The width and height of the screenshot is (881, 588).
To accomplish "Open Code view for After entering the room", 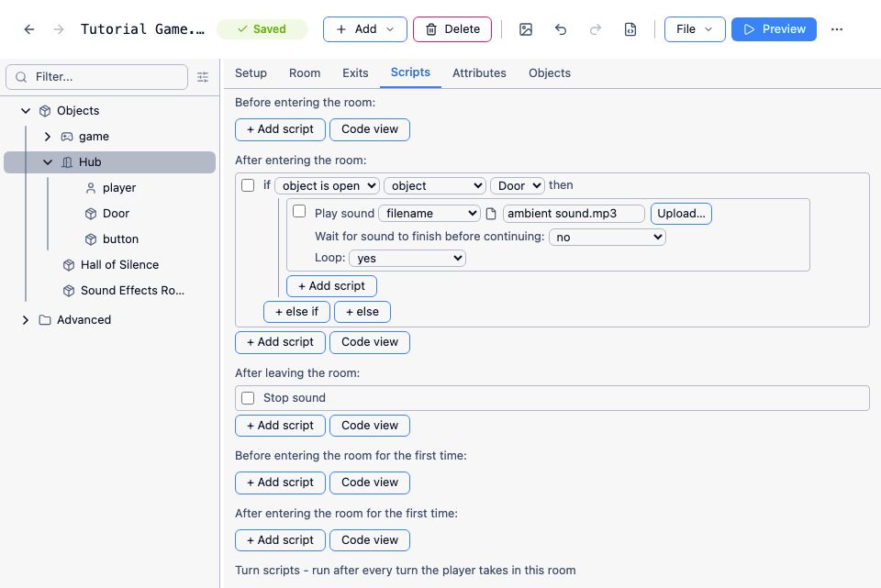I will click(x=370, y=342).
